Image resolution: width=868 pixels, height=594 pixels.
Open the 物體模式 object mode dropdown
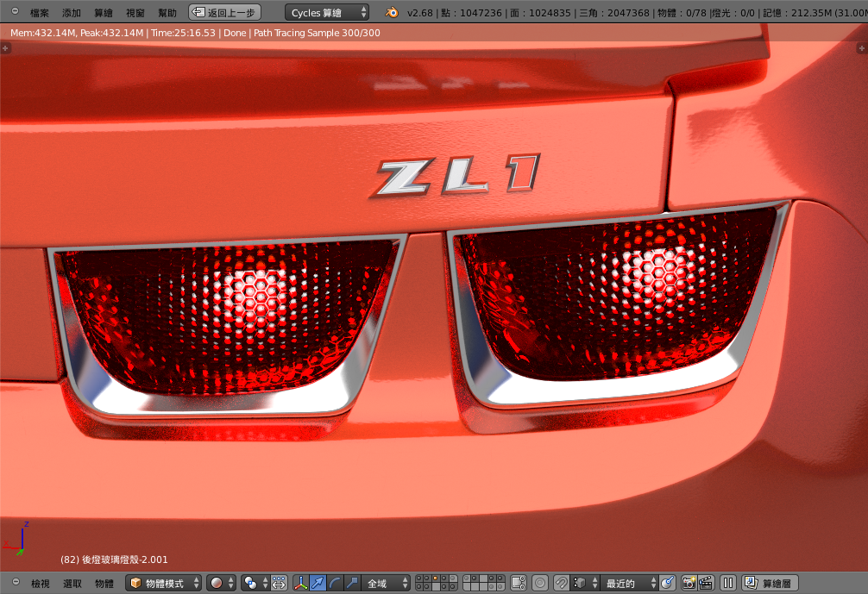pos(164,584)
